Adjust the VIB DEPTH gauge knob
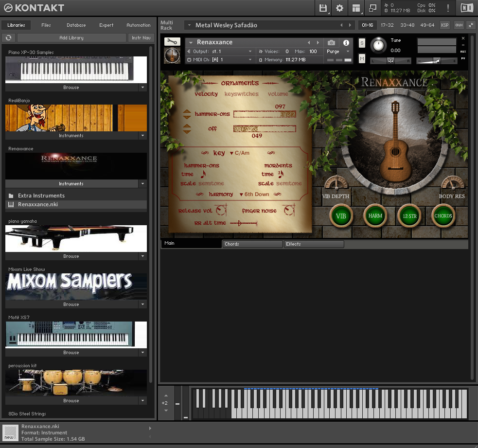This screenshot has height=448, width=478. coord(336,182)
